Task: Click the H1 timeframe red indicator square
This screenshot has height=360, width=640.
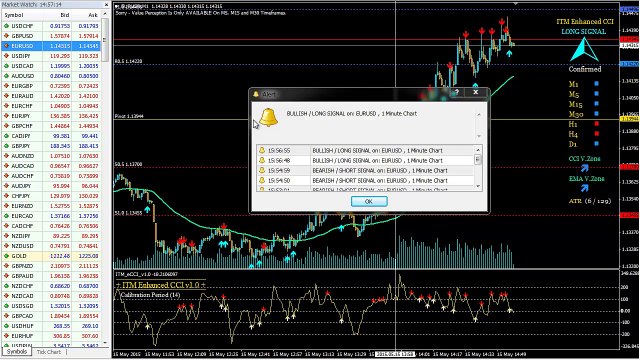Action: 596,124
